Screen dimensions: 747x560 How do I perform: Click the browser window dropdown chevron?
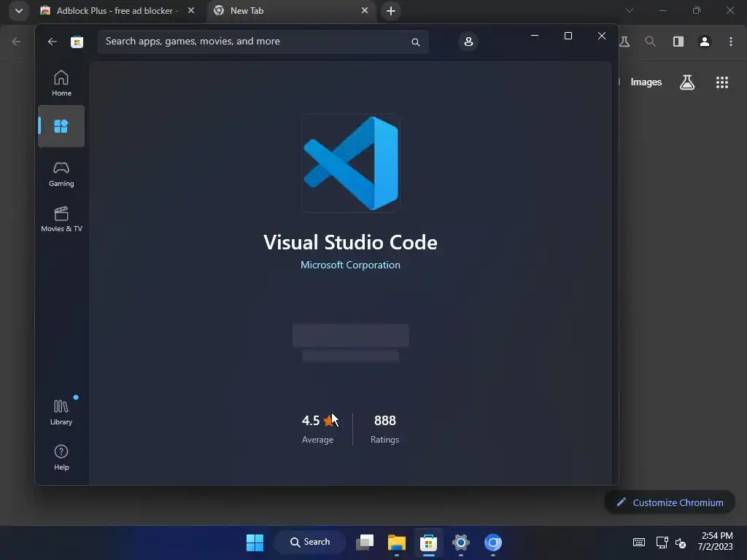tap(630, 10)
